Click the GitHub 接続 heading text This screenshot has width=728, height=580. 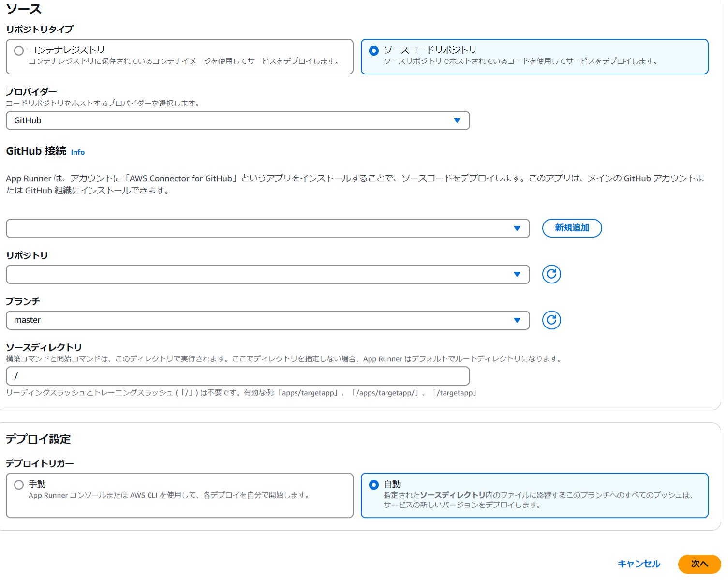coord(36,151)
